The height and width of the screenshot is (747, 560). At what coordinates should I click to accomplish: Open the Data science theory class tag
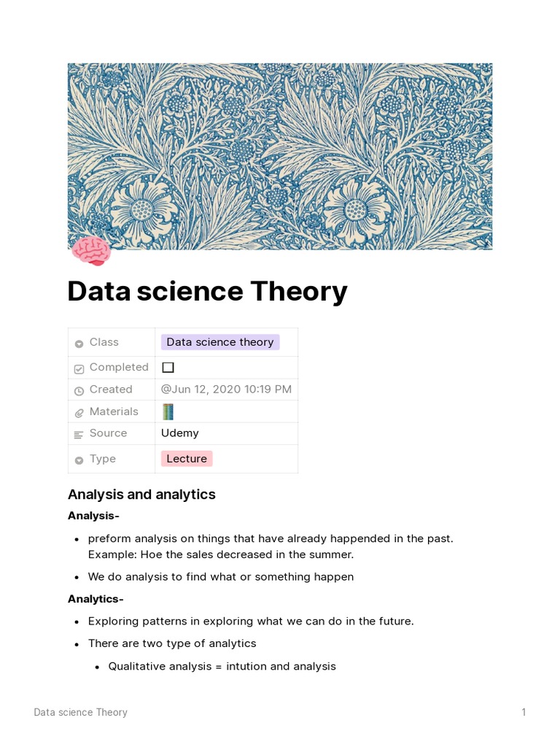219,342
